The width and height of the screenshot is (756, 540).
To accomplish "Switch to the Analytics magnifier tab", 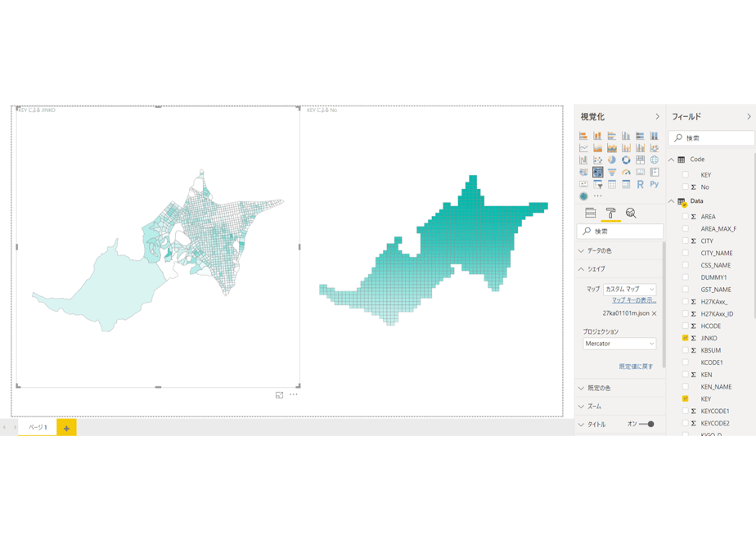I will coord(631,213).
